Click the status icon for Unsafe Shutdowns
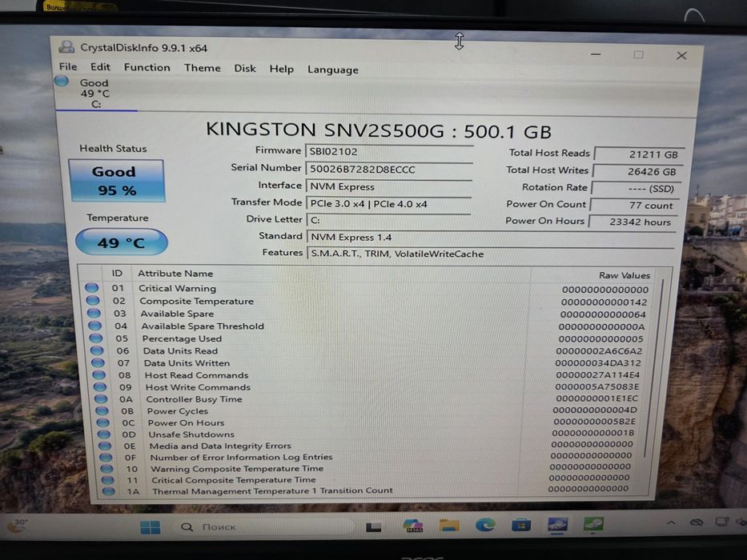747x560 pixels. (x=103, y=434)
